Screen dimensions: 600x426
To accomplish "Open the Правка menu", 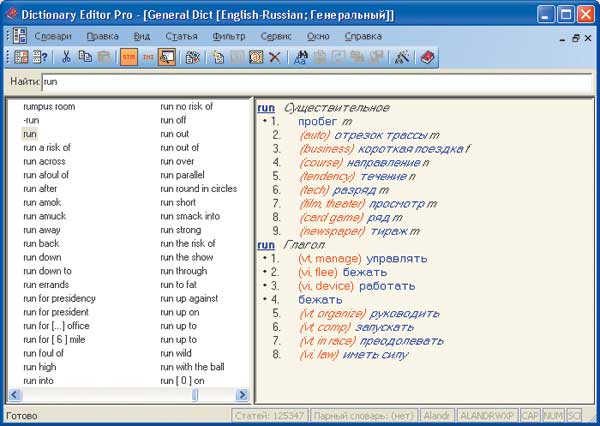I will (102, 36).
